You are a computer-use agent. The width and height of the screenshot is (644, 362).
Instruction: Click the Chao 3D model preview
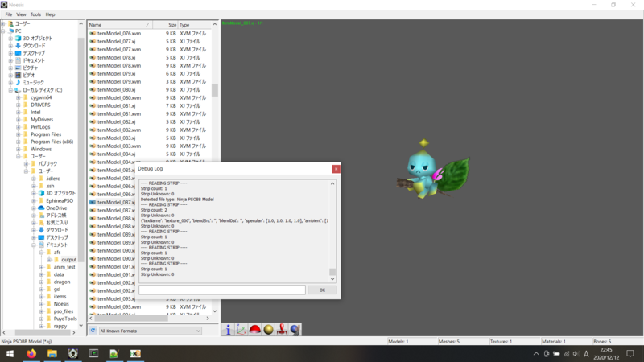click(x=432, y=169)
